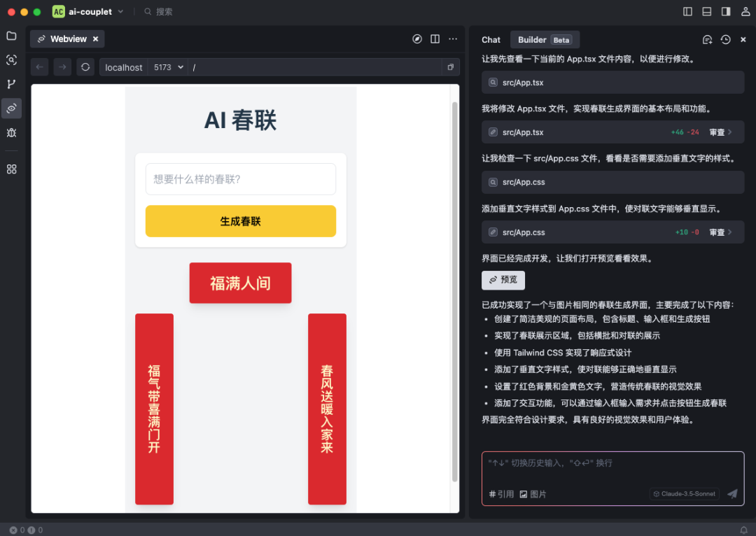Open the Explorer folder icon in sidebar

click(x=11, y=36)
